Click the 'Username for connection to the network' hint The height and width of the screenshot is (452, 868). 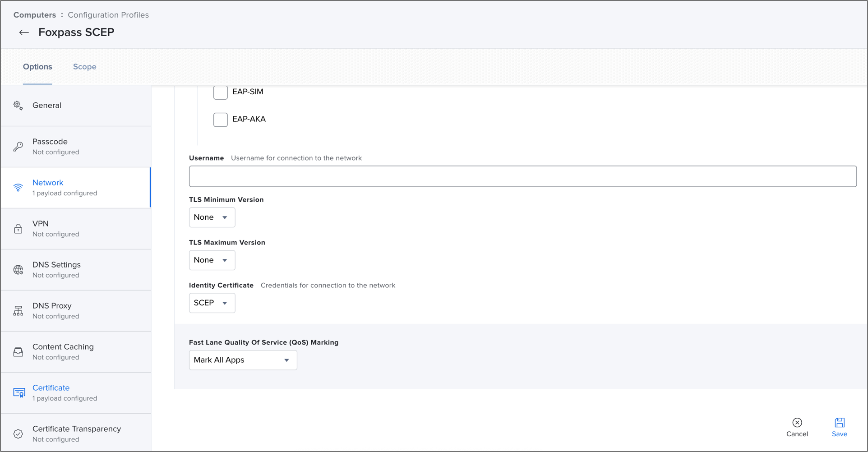click(296, 158)
